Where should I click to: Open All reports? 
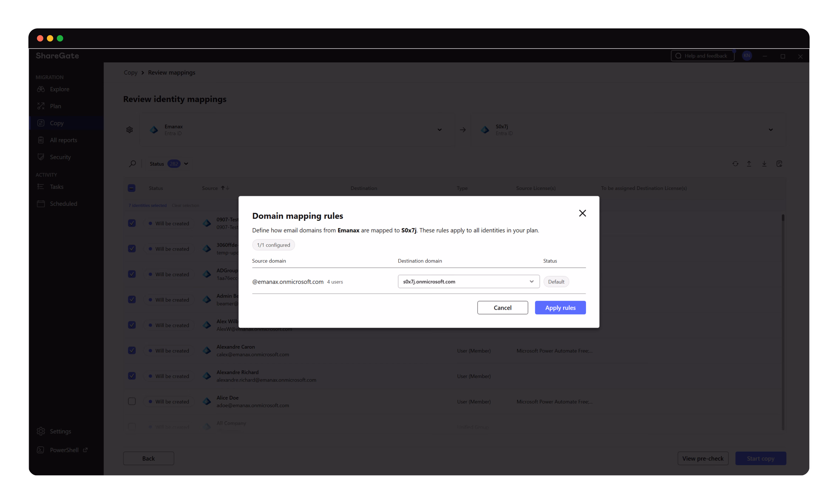tap(63, 140)
